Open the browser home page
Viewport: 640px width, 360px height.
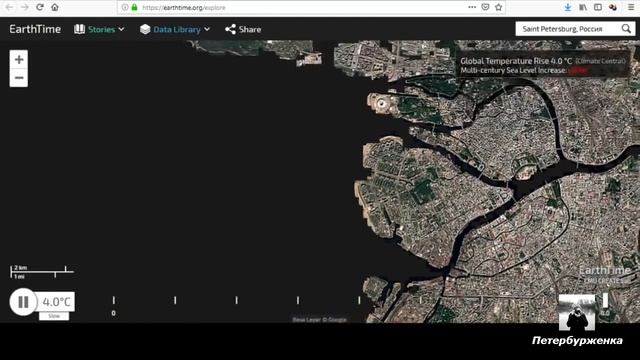[55, 7]
